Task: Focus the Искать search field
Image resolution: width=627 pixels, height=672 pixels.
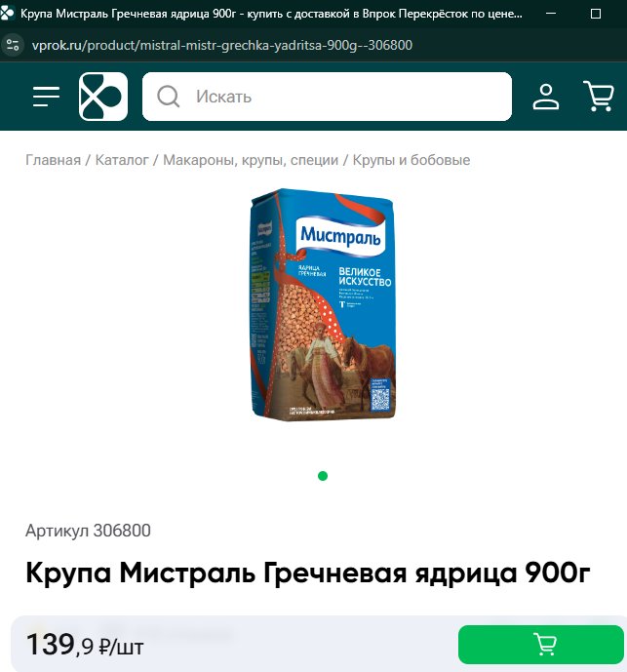Action: [327, 97]
